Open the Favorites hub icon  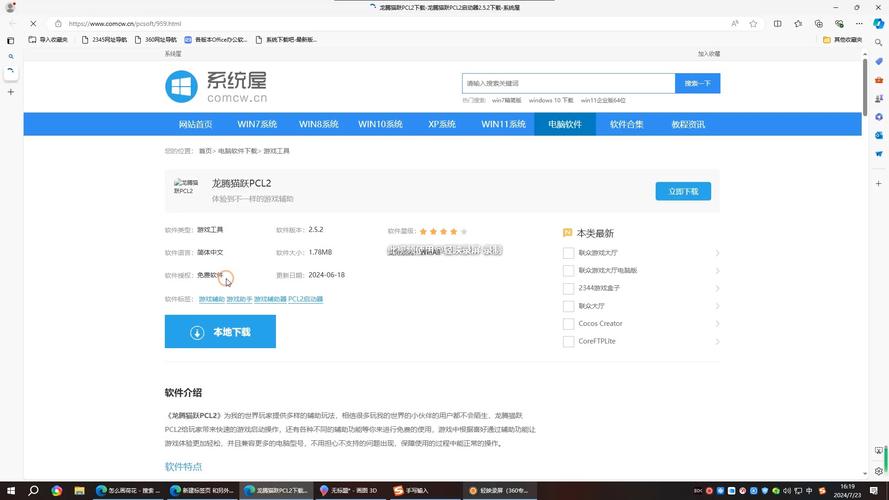[x=798, y=23]
